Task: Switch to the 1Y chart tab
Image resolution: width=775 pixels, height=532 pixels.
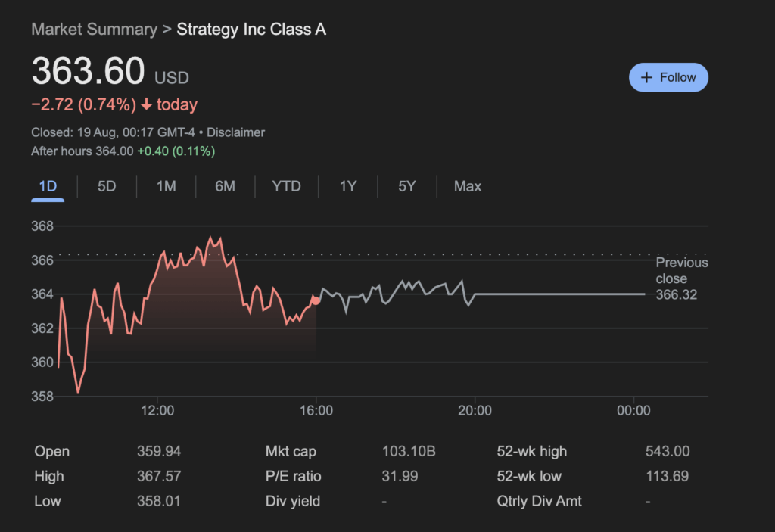Action: pos(348,186)
